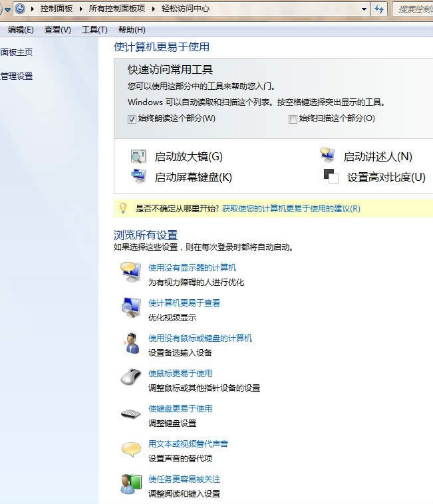Click the Narrator icon beside 启动讲述人
Viewport: 433px width, 504px height.
pyautogui.click(x=327, y=156)
